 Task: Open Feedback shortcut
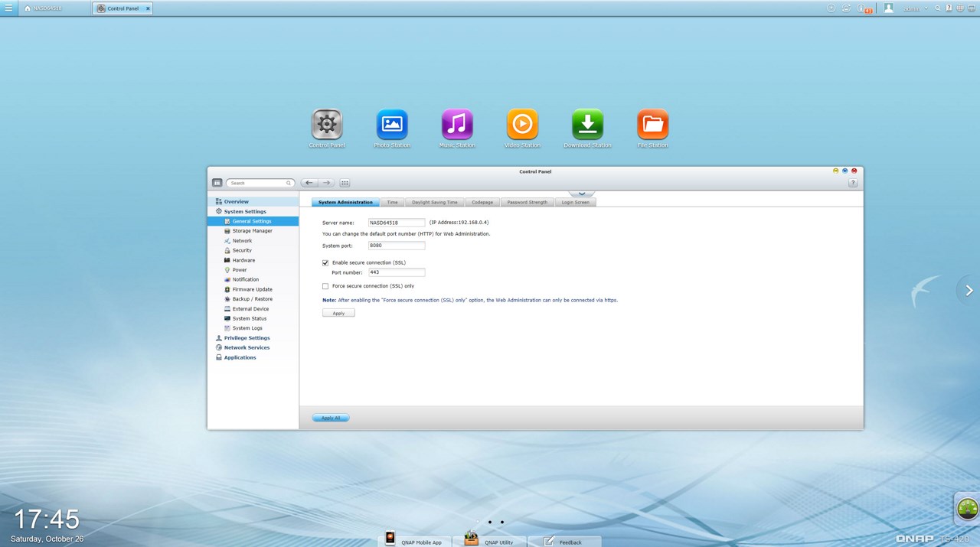click(563, 541)
